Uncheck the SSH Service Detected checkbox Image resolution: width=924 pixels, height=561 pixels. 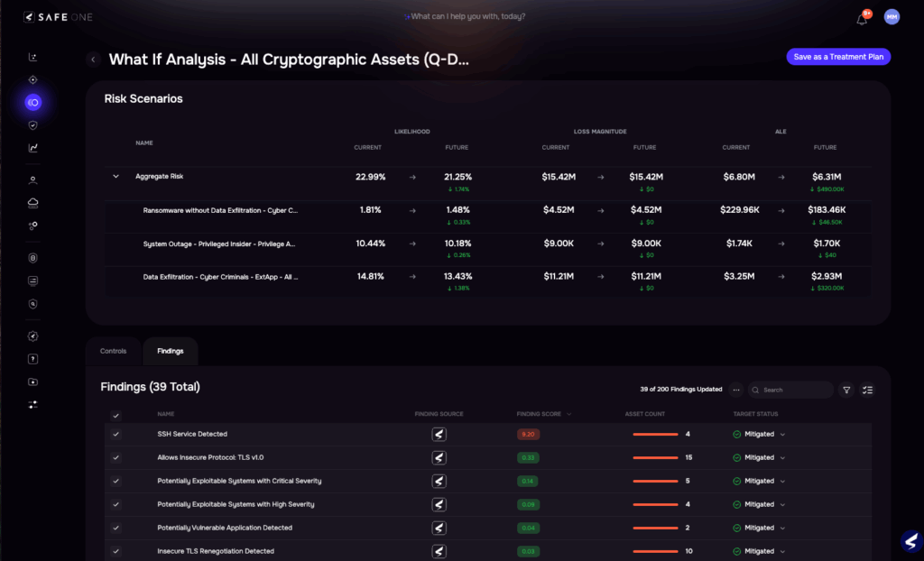(115, 435)
